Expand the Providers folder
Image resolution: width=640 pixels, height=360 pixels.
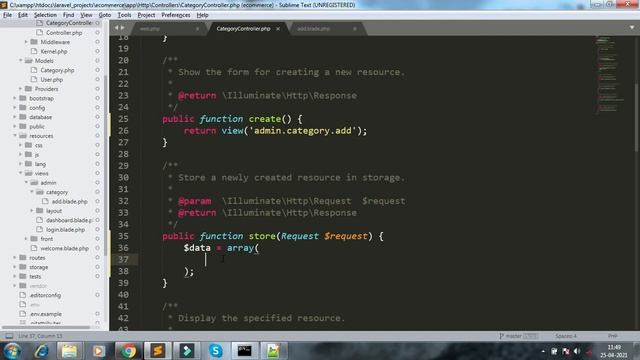click(x=20, y=89)
